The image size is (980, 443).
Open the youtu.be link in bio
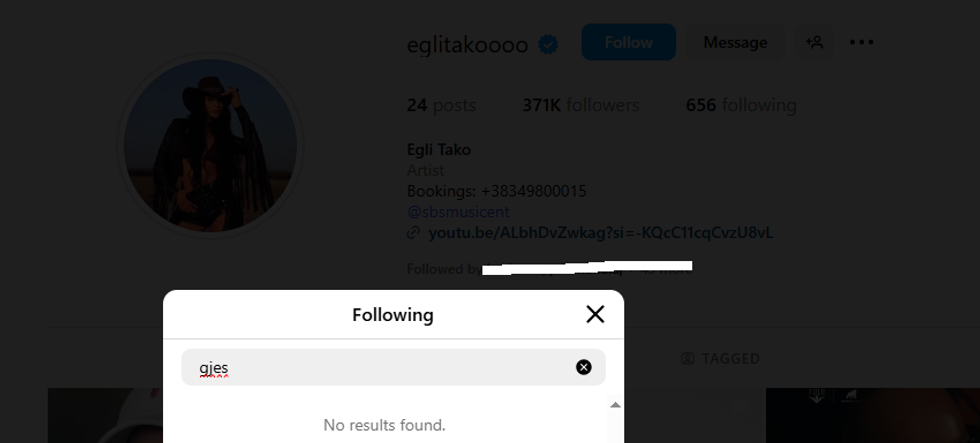click(600, 233)
